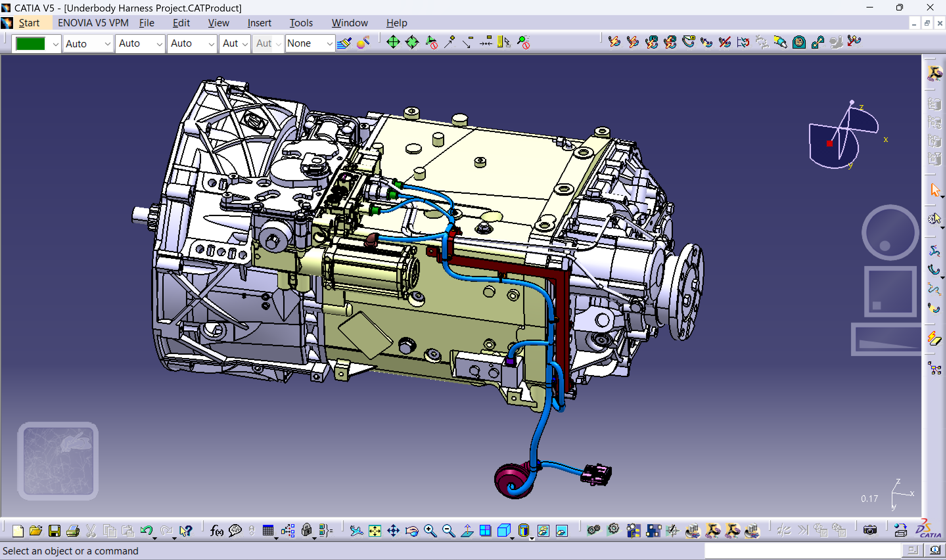Click the camera Capture icon

870,530
